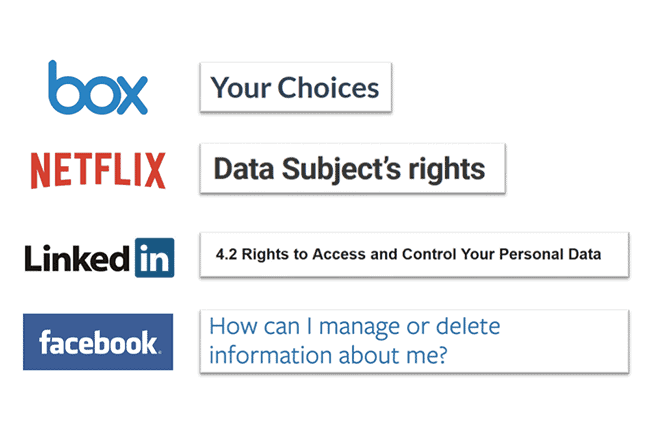Image resolution: width=650 pixels, height=436 pixels.
Task: Click the Facebook logo banner
Action: pyautogui.click(x=98, y=342)
